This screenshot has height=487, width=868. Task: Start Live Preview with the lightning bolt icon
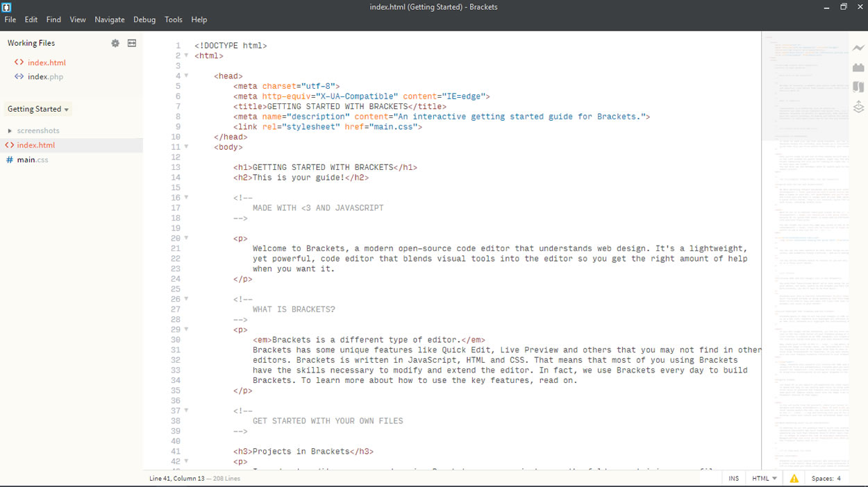pyautogui.click(x=859, y=48)
